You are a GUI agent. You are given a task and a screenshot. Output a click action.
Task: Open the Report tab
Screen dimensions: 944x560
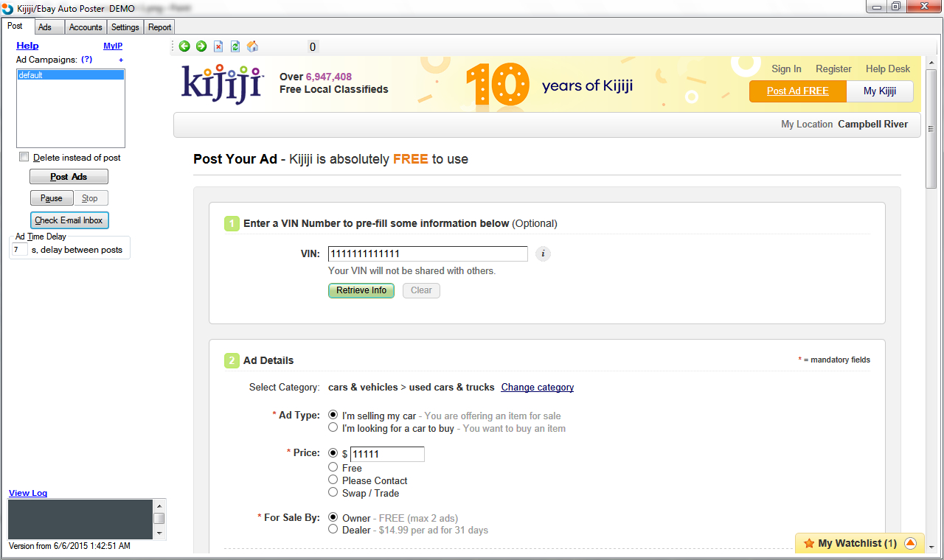tap(159, 27)
